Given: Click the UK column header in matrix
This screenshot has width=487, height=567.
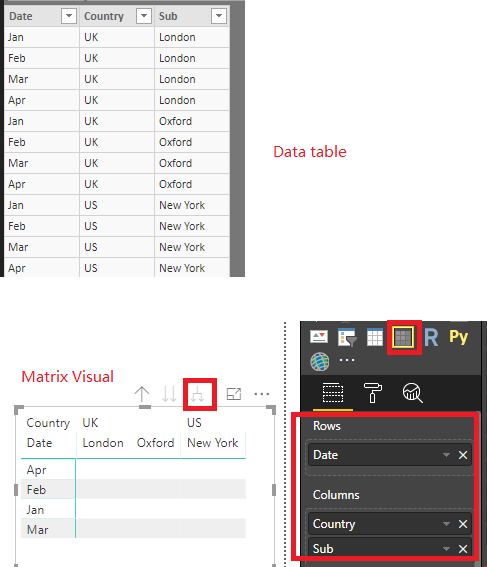Looking at the screenshot, I should [90, 423].
